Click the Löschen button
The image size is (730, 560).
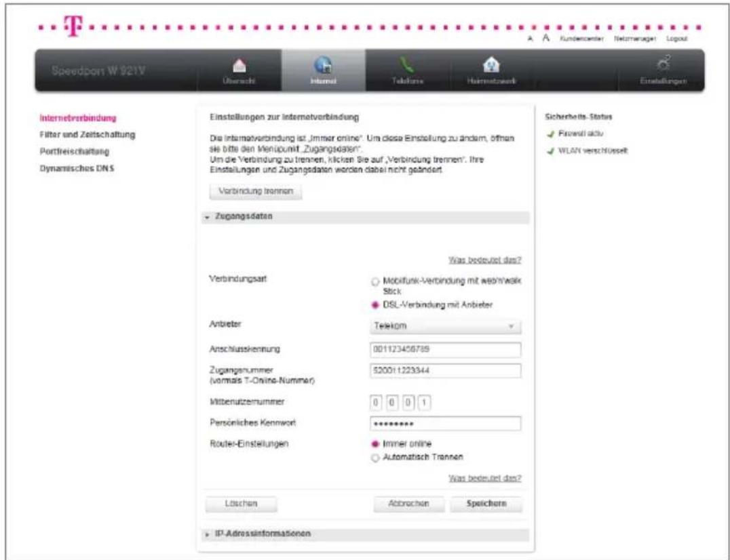click(241, 504)
